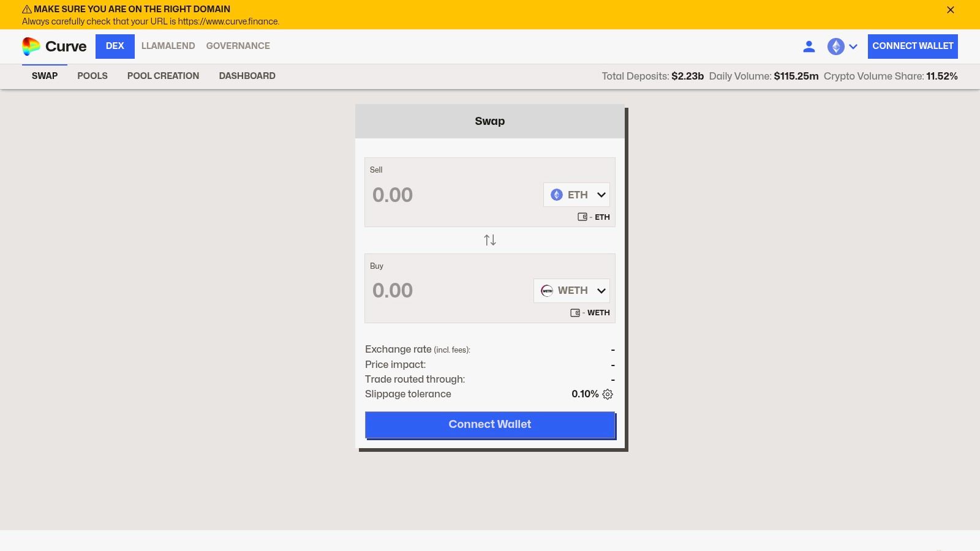
Task: Click the swap direction arrows icon
Action: click(x=490, y=240)
